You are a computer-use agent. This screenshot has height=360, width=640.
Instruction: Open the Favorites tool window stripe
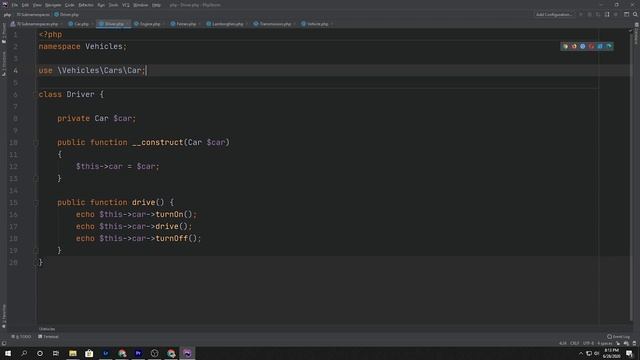tap(4, 316)
